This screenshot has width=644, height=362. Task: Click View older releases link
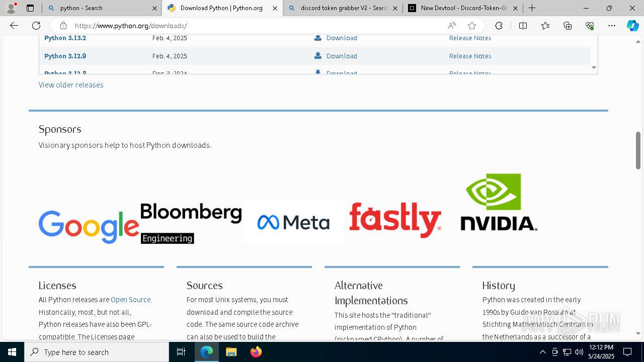tap(71, 85)
